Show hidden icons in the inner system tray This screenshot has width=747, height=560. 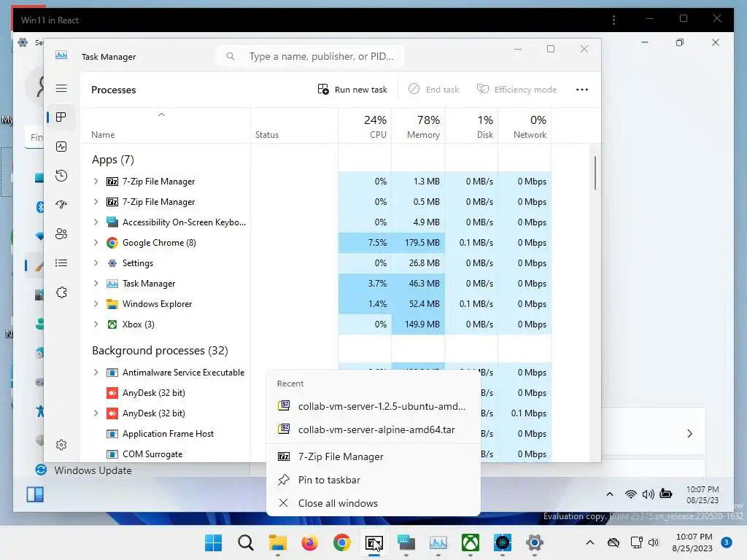[609, 494]
